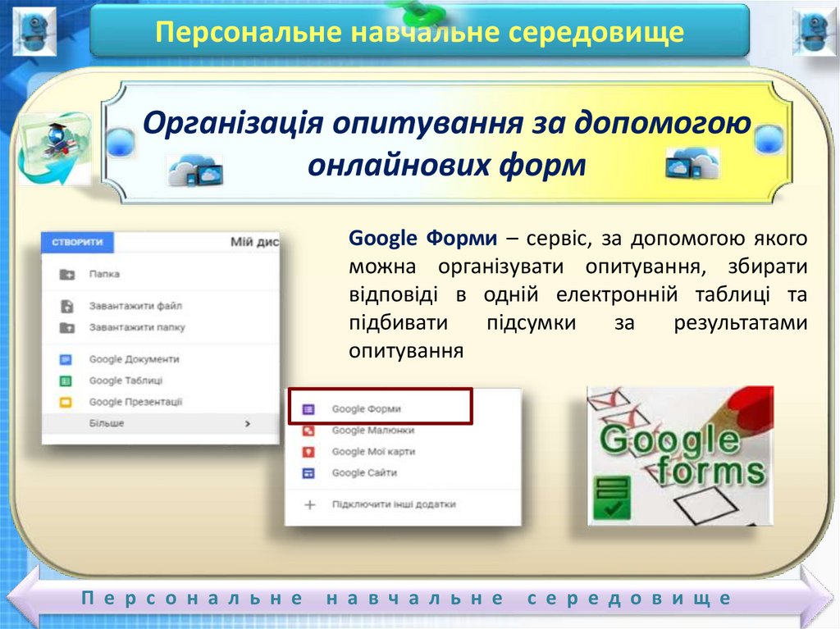Click the left arrow on bottom banner
Screen dimensions: 840x629
24,598
